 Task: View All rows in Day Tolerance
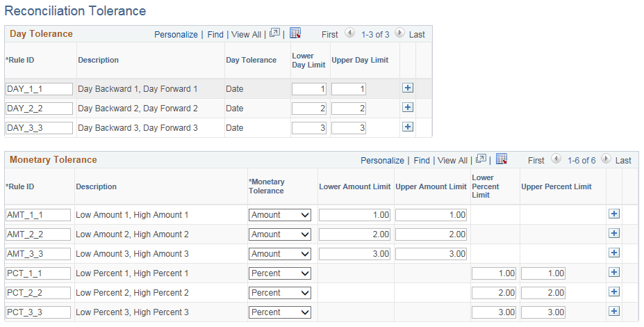coord(246,34)
